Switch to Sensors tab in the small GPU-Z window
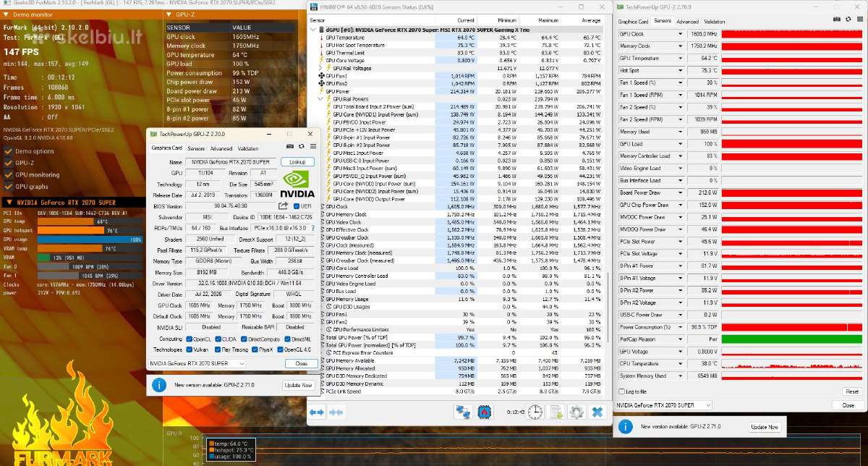The image size is (868, 466). click(x=196, y=148)
